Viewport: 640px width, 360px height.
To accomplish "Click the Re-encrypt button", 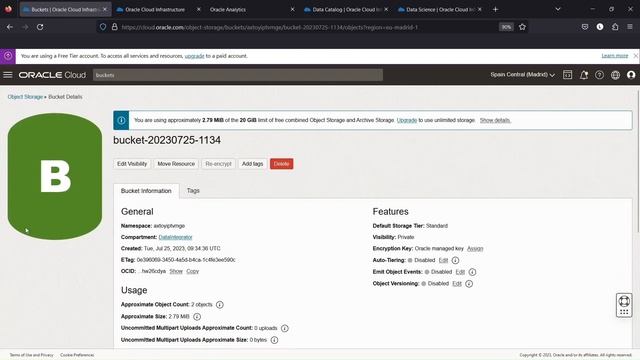I will (218, 164).
